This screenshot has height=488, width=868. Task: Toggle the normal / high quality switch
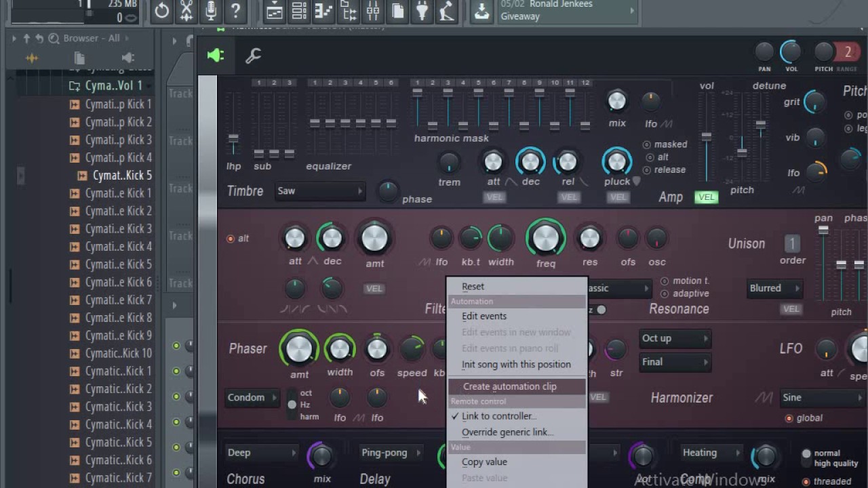pos(806,458)
